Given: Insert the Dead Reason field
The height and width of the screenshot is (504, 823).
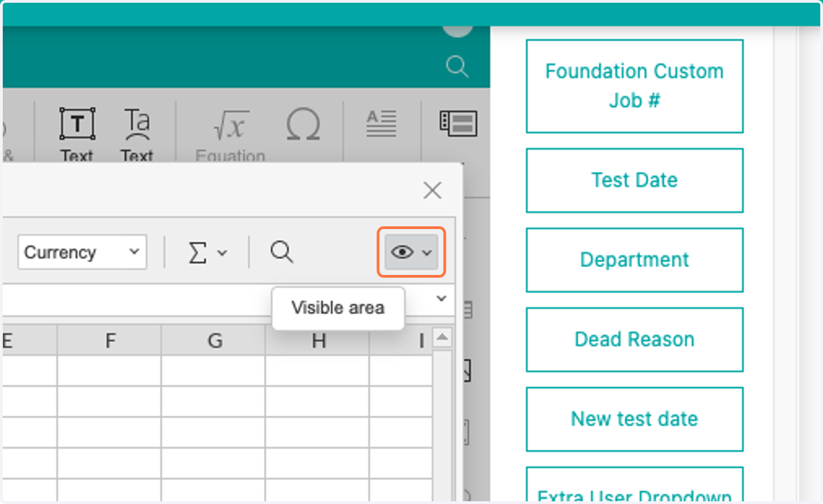Looking at the screenshot, I should pos(634,339).
